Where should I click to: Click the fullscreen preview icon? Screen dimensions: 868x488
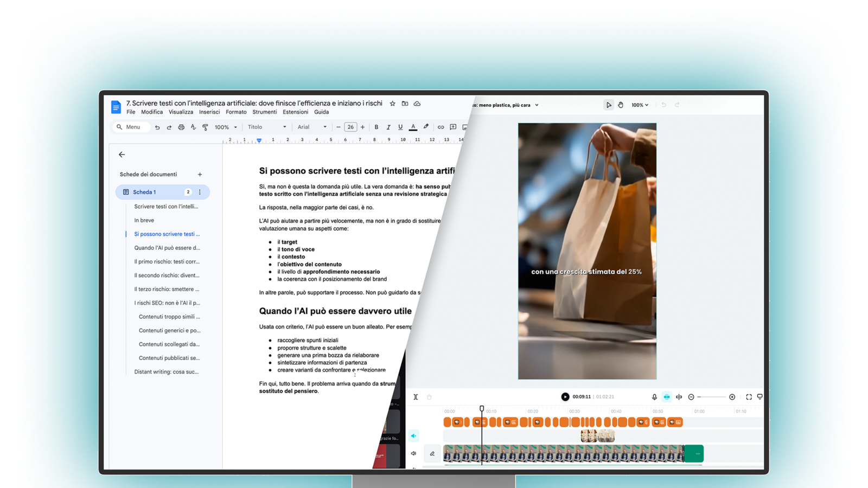(x=749, y=397)
